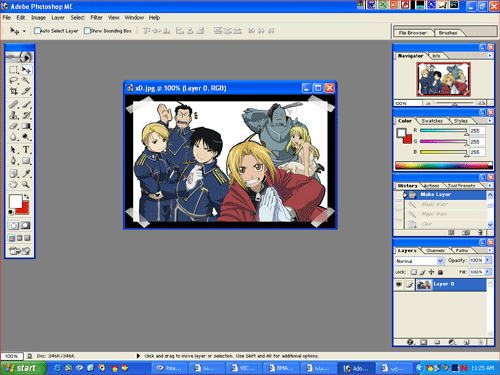The width and height of the screenshot is (500, 375).
Task: Select the Pen tool
Action: 13,161
